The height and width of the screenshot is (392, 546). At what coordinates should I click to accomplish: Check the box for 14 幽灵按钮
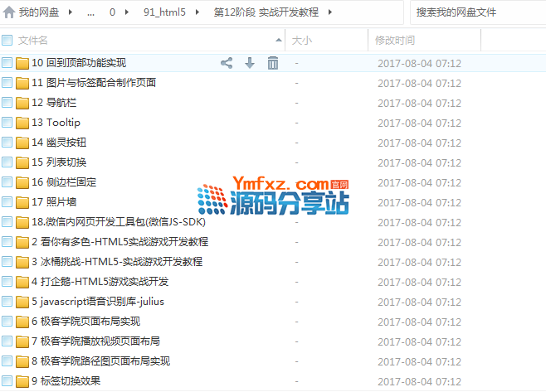tap(7, 143)
